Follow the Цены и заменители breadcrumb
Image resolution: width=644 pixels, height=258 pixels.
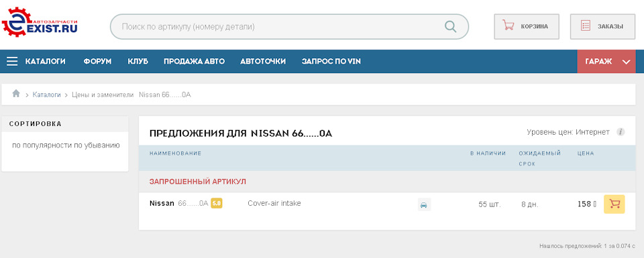point(103,94)
